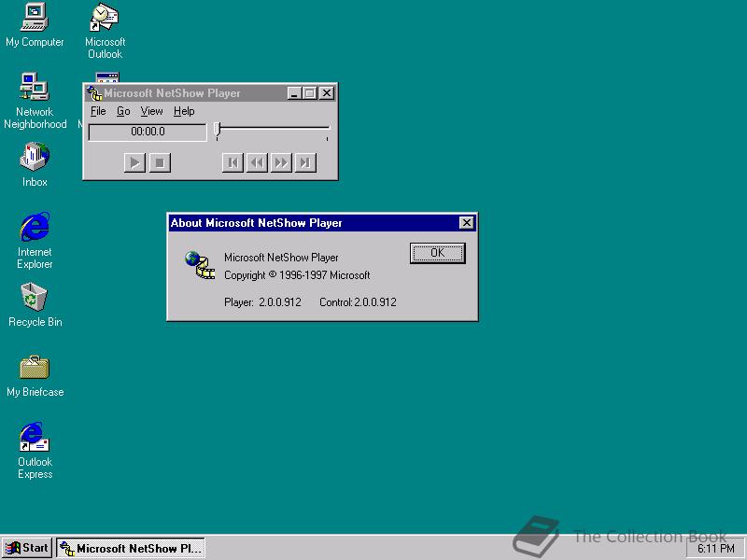
Task: Click the fast forward button in NetShow Player
Action: pos(281,162)
